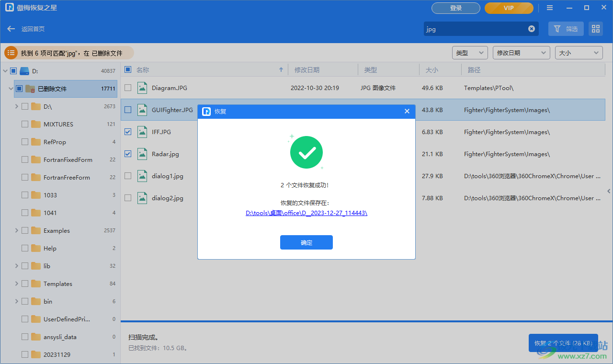Click the GUIFighter.JPG image icon
613x364 pixels.
pos(142,110)
